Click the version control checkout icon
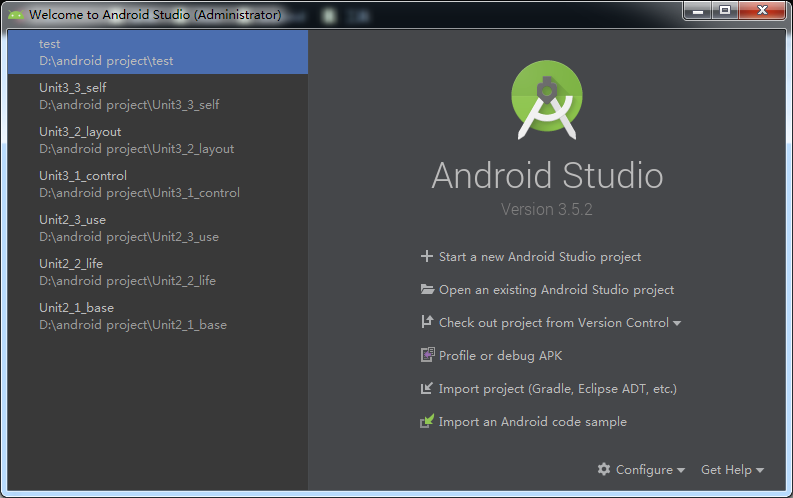Image resolution: width=793 pixels, height=498 pixels. [x=427, y=322]
